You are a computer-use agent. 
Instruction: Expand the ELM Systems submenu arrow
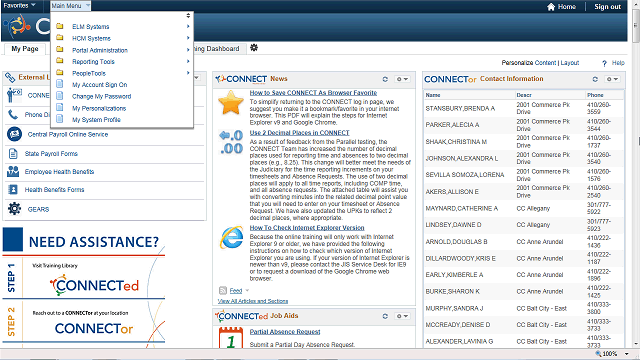point(188,27)
